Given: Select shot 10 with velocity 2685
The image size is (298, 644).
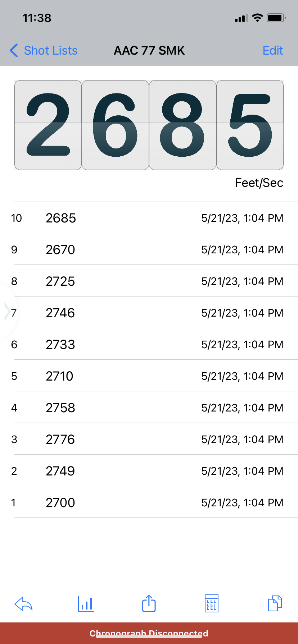Looking at the screenshot, I should pos(149,218).
